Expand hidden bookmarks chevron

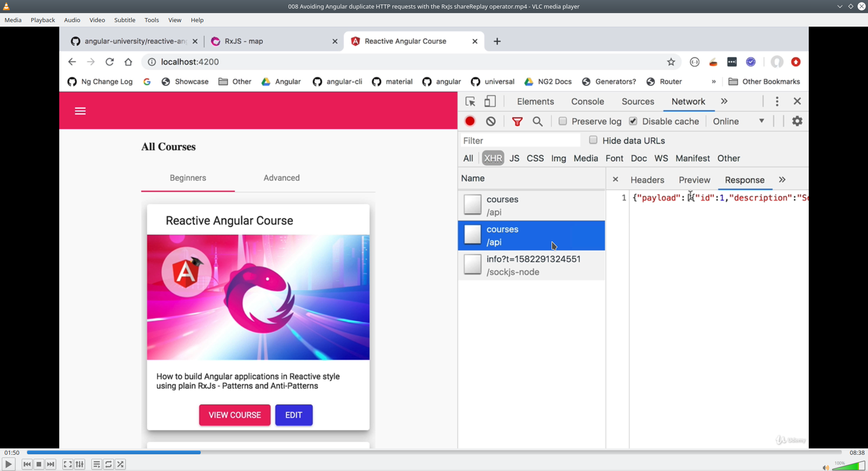714,82
